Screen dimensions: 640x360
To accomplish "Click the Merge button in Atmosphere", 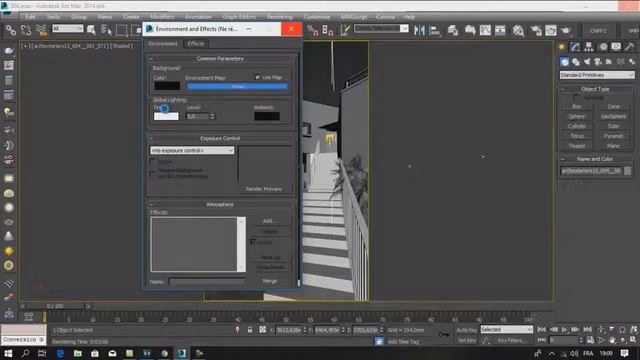I will tap(270, 281).
